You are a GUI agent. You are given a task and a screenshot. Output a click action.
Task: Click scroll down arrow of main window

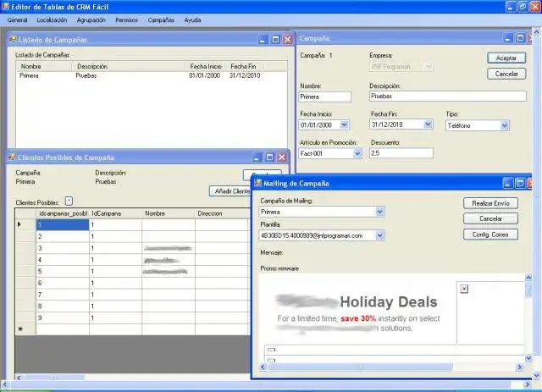[x=536, y=375]
